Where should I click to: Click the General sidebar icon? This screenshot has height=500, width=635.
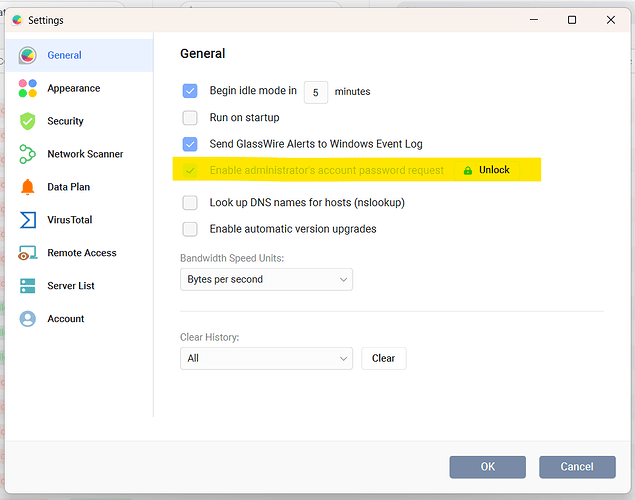tap(28, 55)
